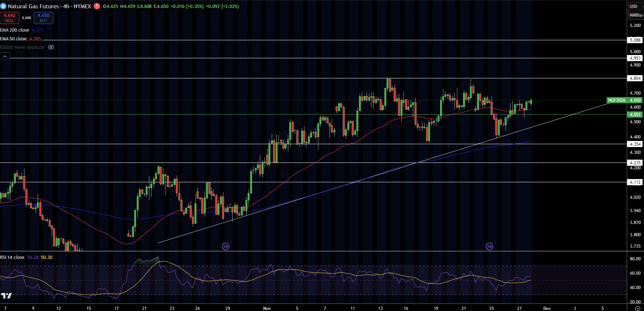
Task: Click the 3.735 value on price scale
Action: tap(635, 246)
